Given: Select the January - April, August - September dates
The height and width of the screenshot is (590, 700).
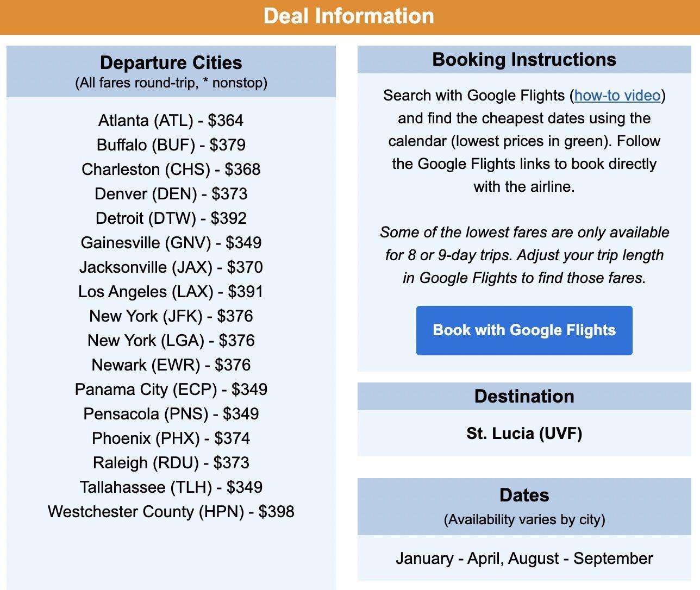Looking at the screenshot, I should 524,558.
